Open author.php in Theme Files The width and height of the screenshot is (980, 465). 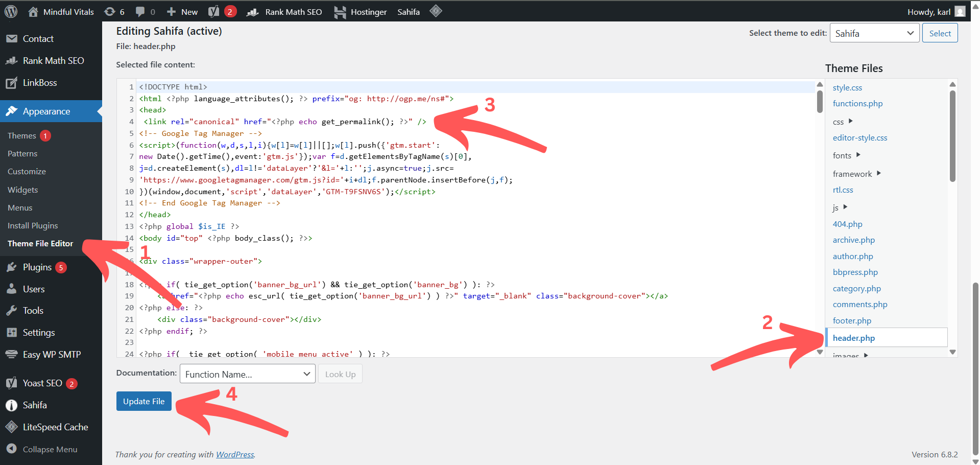(x=853, y=256)
